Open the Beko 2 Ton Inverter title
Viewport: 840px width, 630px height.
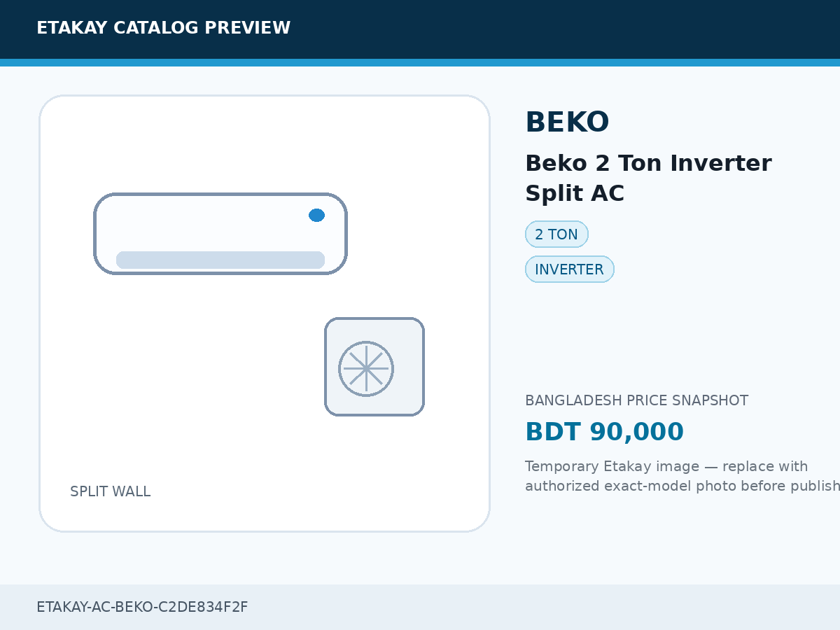coord(648,178)
